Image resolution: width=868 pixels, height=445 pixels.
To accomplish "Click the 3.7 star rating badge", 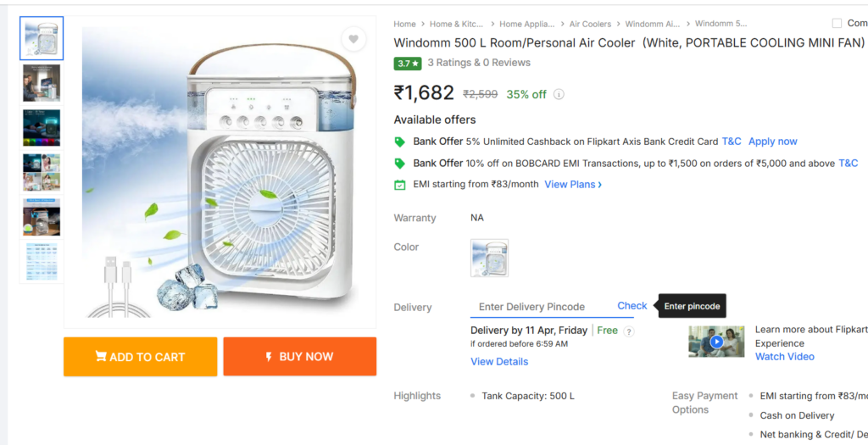I will [408, 63].
